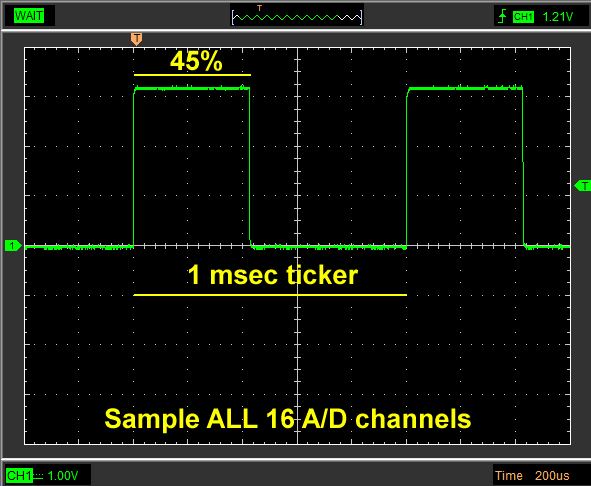Image resolution: width=591 pixels, height=486 pixels.
Task: Select the CH1 trigger source label
Action: (x=523, y=17)
